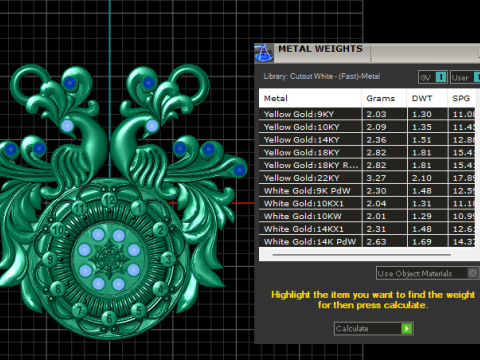Click the 2.63 grams value cell
This screenshot has height=360, width=480.
click(x=384, y=241)
